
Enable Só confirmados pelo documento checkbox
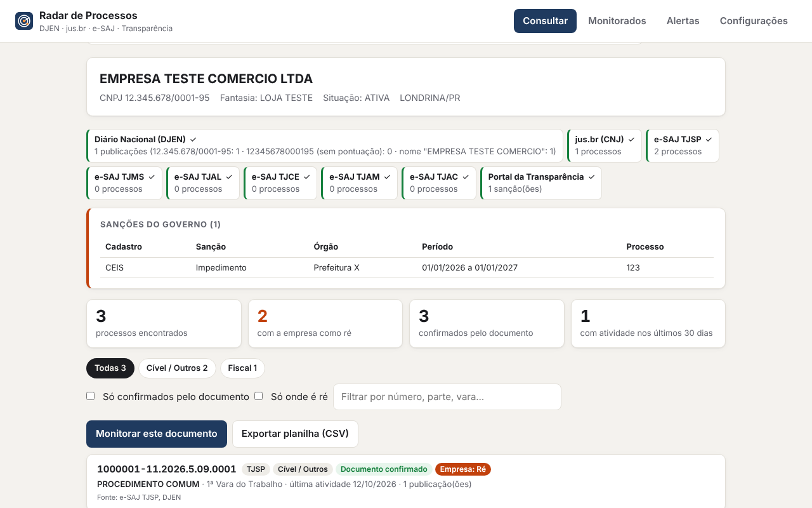pos(91,396)
